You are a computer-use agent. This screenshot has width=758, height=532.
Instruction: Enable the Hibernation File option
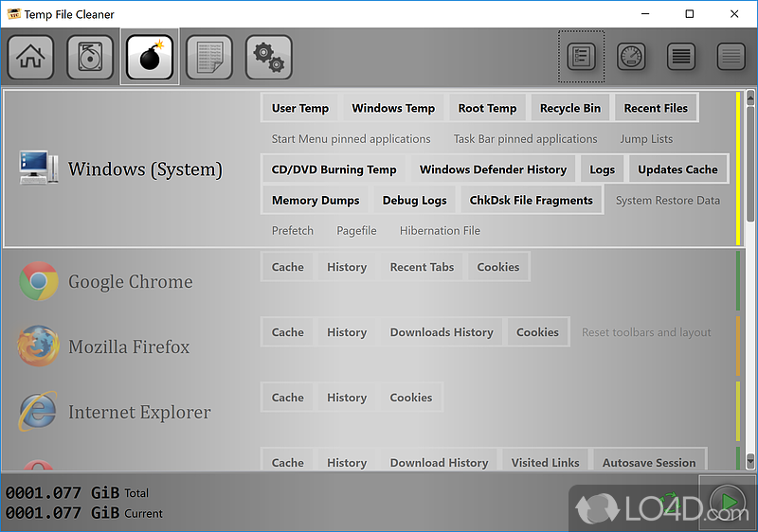coord(440,231)
